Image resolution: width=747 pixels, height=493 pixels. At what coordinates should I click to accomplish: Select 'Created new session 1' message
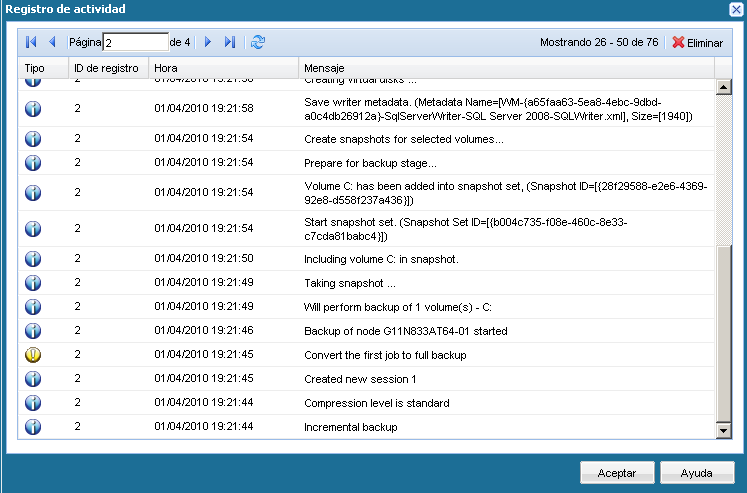tap(360, 379)
